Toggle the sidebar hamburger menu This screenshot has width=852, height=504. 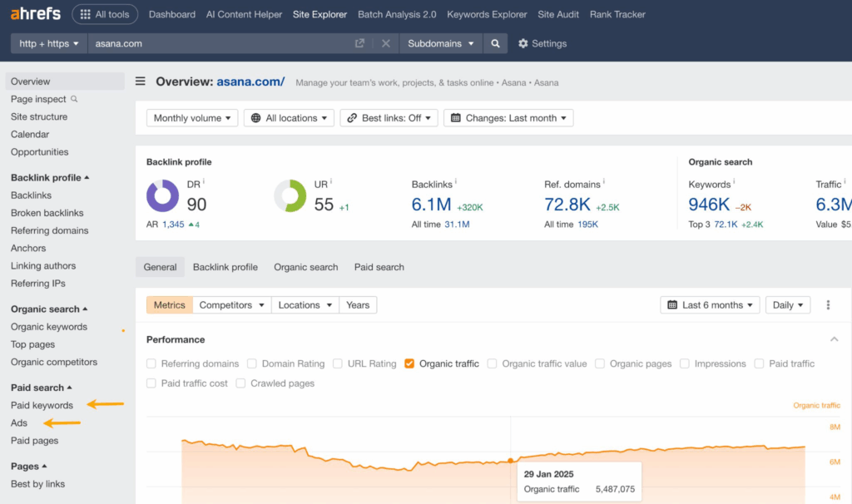click(x=141, y=82)
